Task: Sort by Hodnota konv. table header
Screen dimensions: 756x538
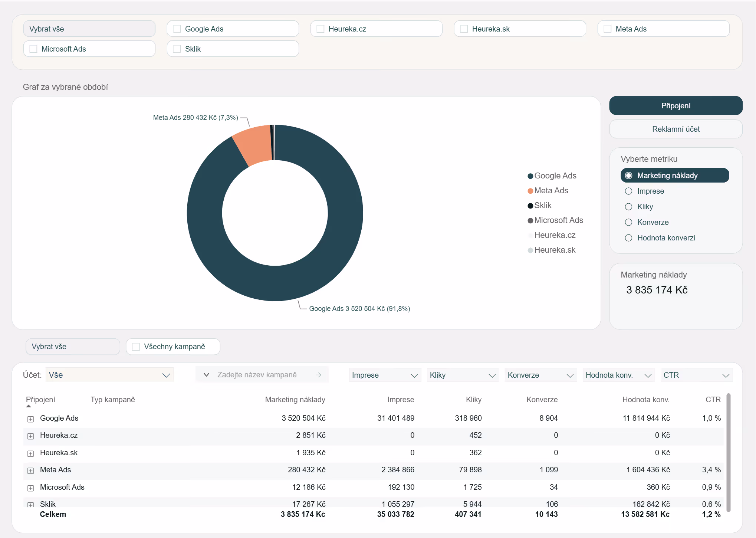Action: click(646, 400)
